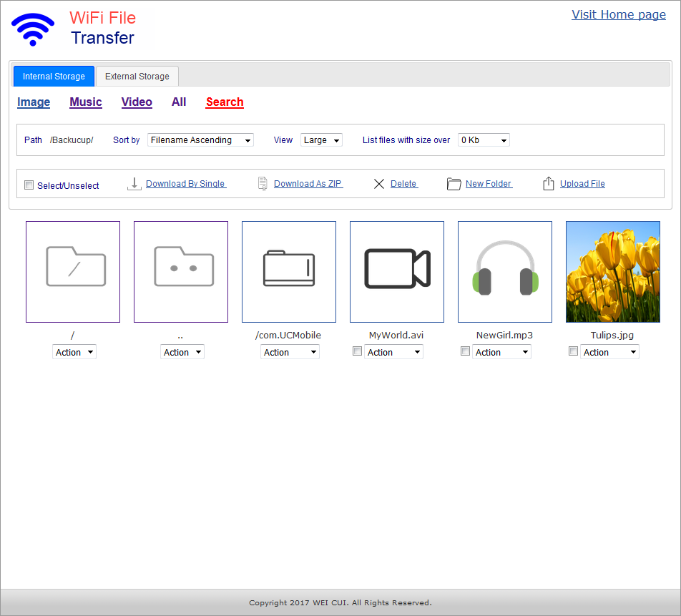This screenshot has width=681, height=616.
Task: Open the file size over 0 Kb dropdown
Action: point(484,140)
